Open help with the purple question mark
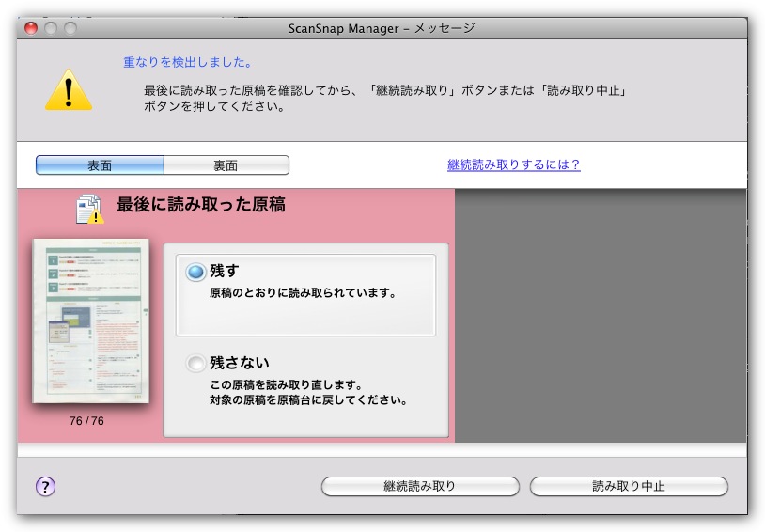 pos(45,486)
